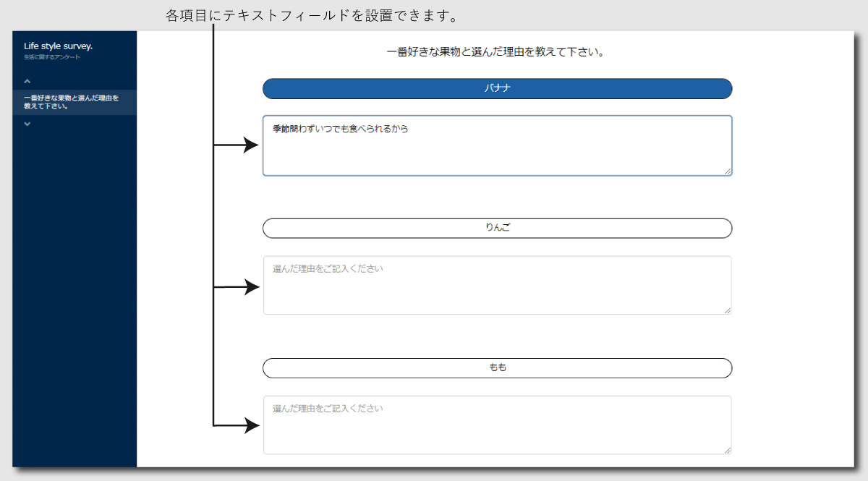Click the caption 各項目にテキストフィールドを設置できます。

pos(315,15)
